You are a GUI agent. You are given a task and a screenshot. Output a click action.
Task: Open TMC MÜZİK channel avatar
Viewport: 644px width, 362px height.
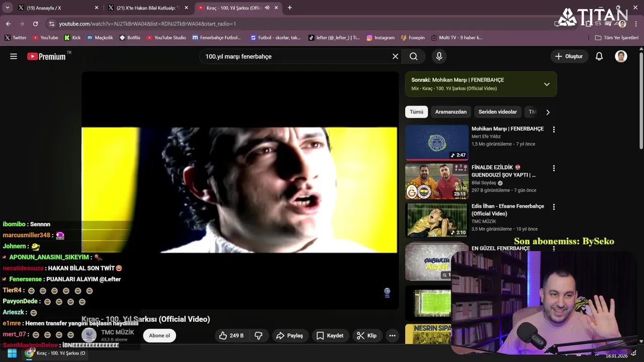(89, 335)
